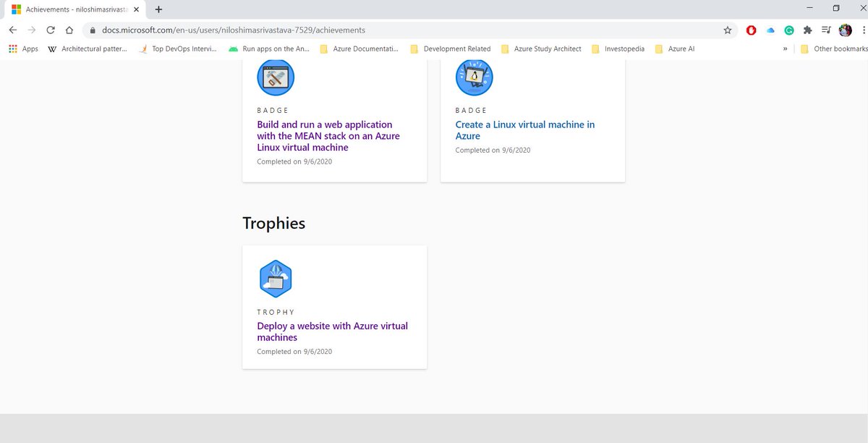The height and width of the screenshot is (443, 868).
Task: Click the TROPHY label text
Action: click(x=276, y=312)
